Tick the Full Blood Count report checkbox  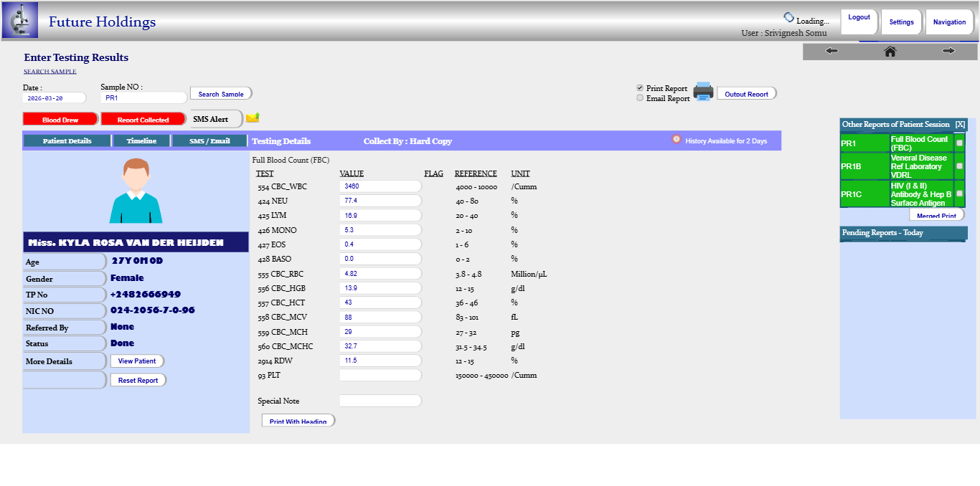coord(959,143)
